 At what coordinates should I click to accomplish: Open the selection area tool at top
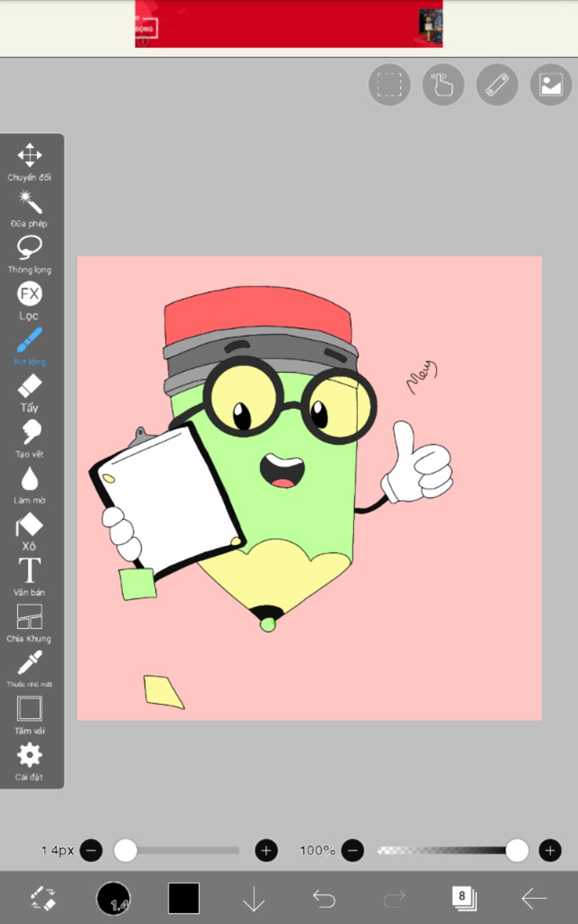click(389, 85)
